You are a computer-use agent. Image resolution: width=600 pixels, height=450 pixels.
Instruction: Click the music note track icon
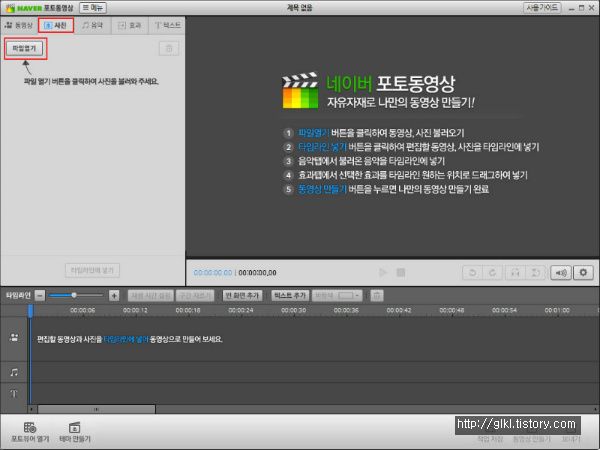pyautogui.click(x=14, y=372)
